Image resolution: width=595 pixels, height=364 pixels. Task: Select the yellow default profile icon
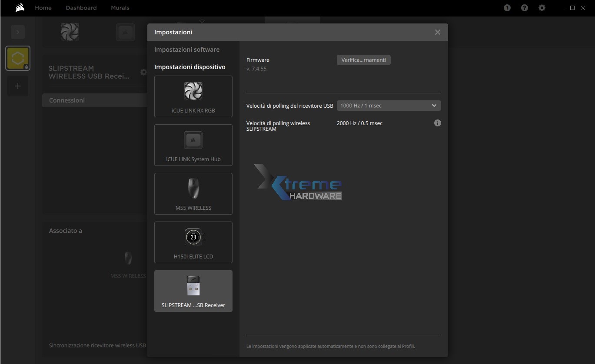click(18, 58)
